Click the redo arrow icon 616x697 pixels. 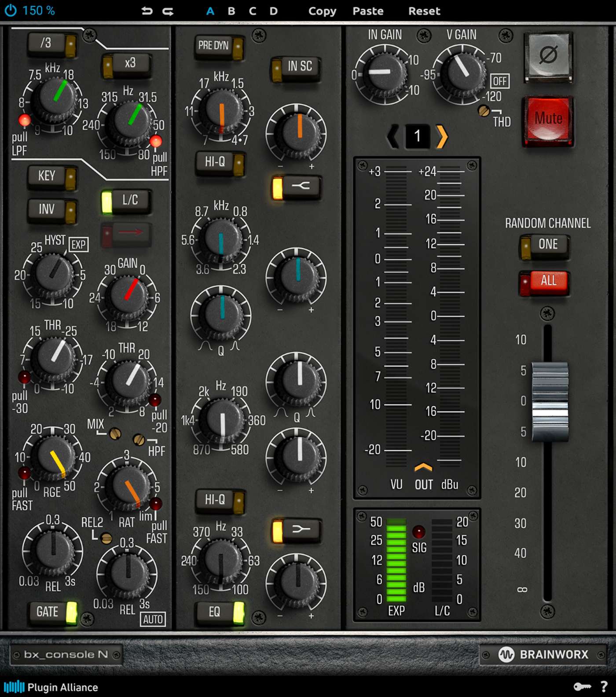tap(168, 11)
